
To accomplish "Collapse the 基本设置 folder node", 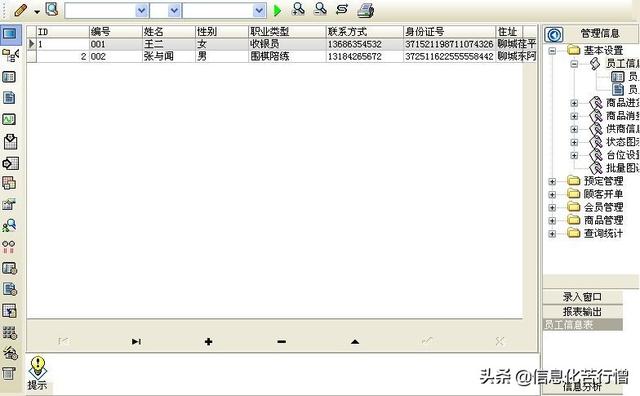I will [x=552, y=51].
